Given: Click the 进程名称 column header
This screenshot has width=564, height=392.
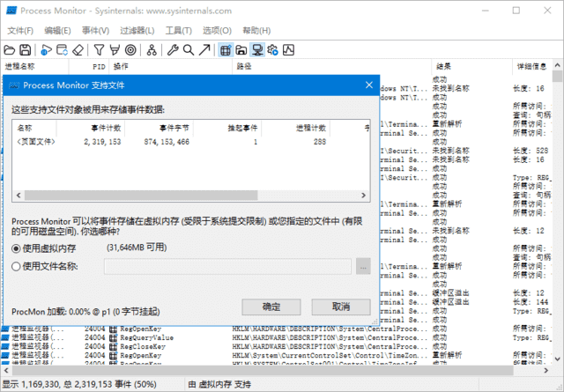Looking at the screenshot, I should coord(35,67).
